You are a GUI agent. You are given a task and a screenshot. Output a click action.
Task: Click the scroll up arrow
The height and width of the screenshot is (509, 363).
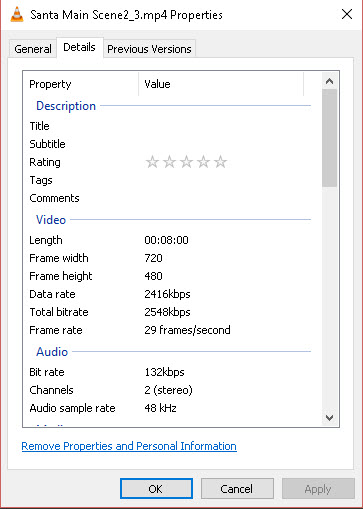click(x=329, y=81)
